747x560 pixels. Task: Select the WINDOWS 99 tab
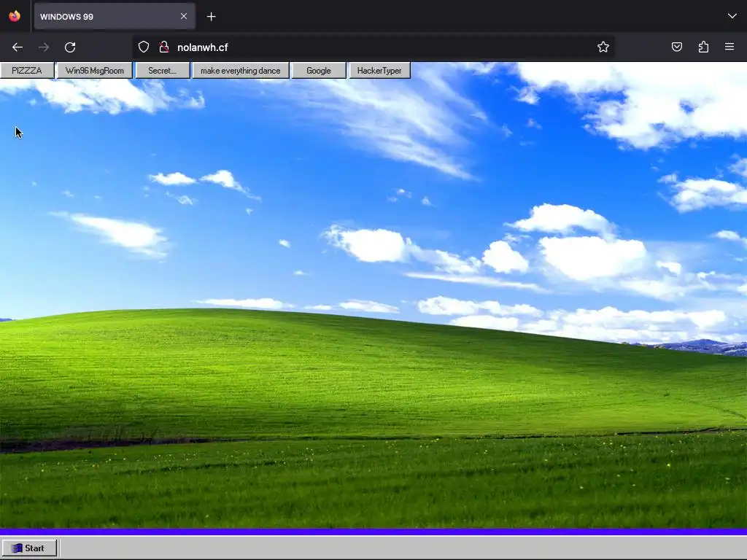[115, 17]
